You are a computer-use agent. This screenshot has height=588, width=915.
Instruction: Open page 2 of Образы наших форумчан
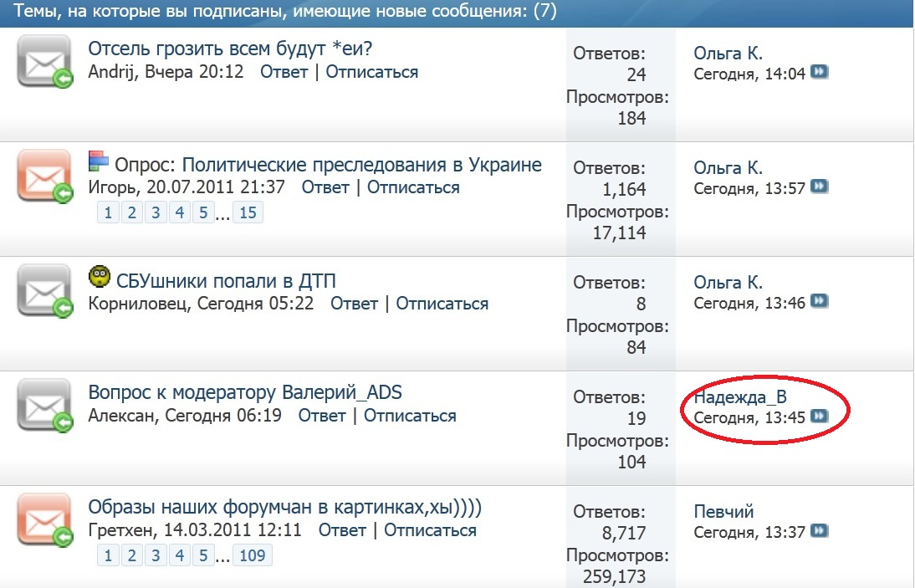point(131,555)
